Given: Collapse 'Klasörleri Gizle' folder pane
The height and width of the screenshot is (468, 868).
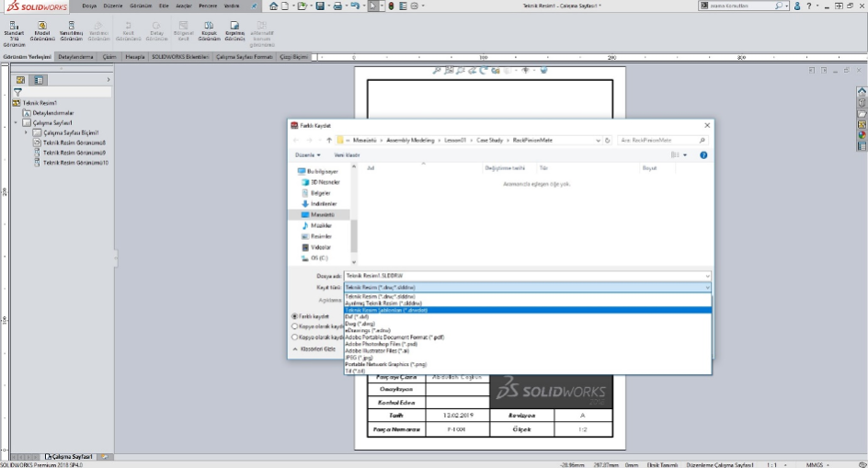Looking at the screenshot, I should click(x=312, y=349).
